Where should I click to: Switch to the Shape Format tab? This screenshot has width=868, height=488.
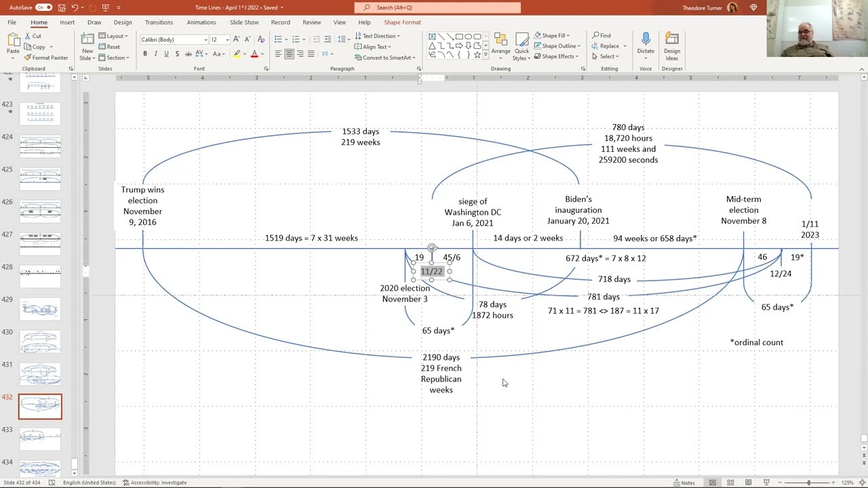[402, 22]
